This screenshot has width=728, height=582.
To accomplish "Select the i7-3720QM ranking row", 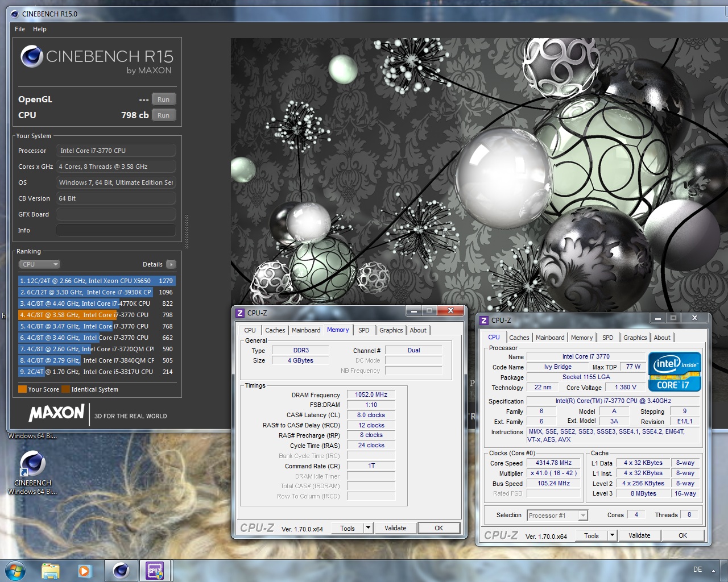I will point(97,349).
